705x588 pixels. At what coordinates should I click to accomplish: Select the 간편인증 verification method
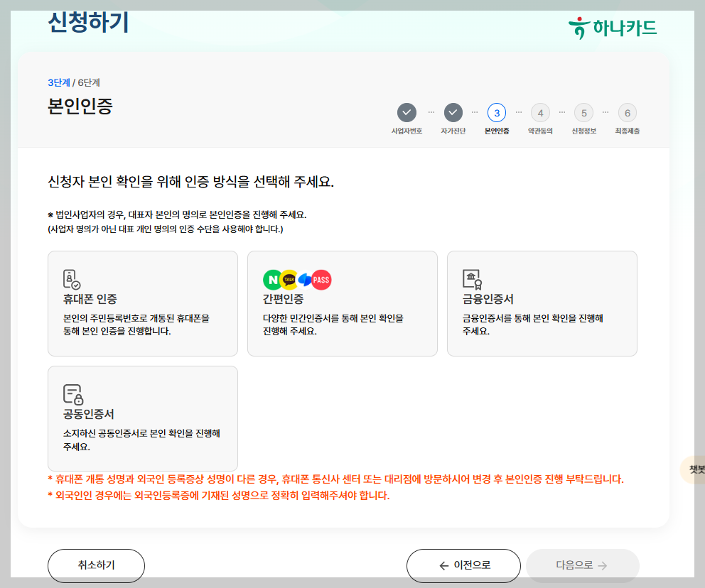[342, 303]
